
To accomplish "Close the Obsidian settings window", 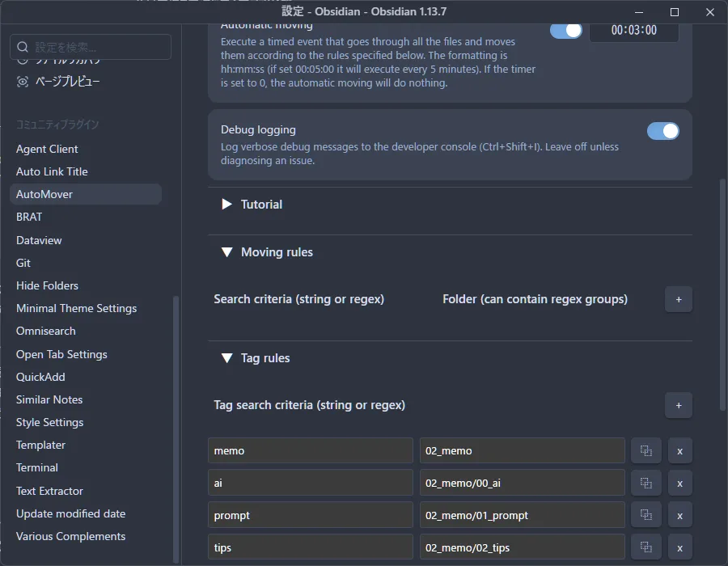I will [710, 12].
